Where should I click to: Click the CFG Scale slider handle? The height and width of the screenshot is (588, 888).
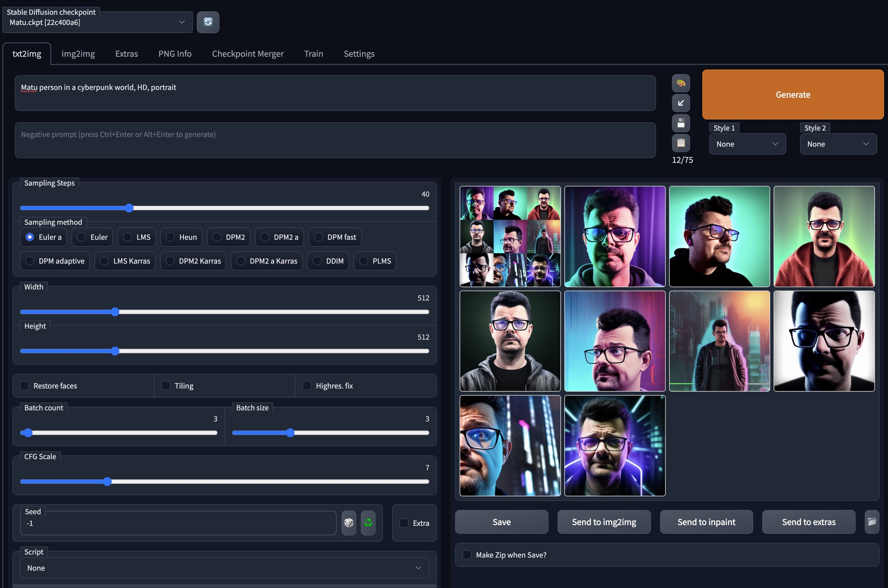click(x=107, y=481)
